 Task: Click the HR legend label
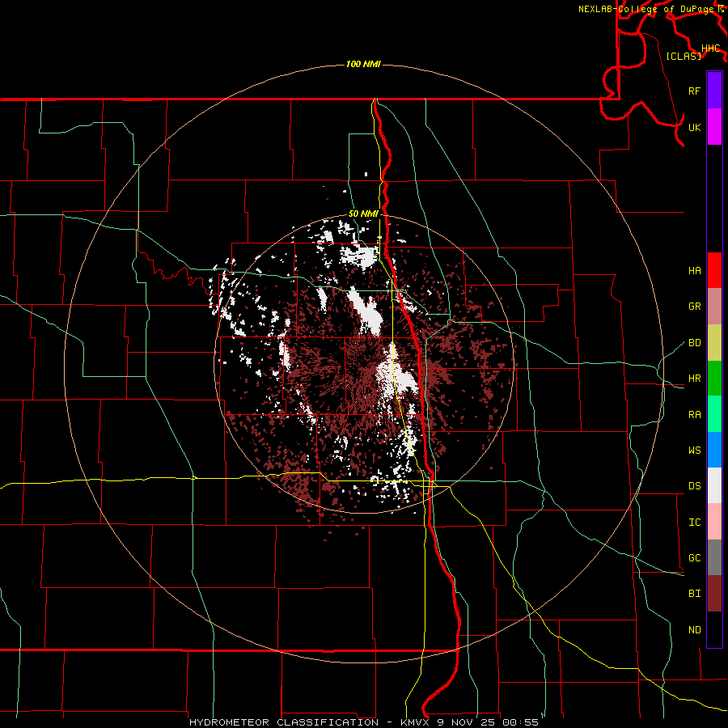[694, 379]
